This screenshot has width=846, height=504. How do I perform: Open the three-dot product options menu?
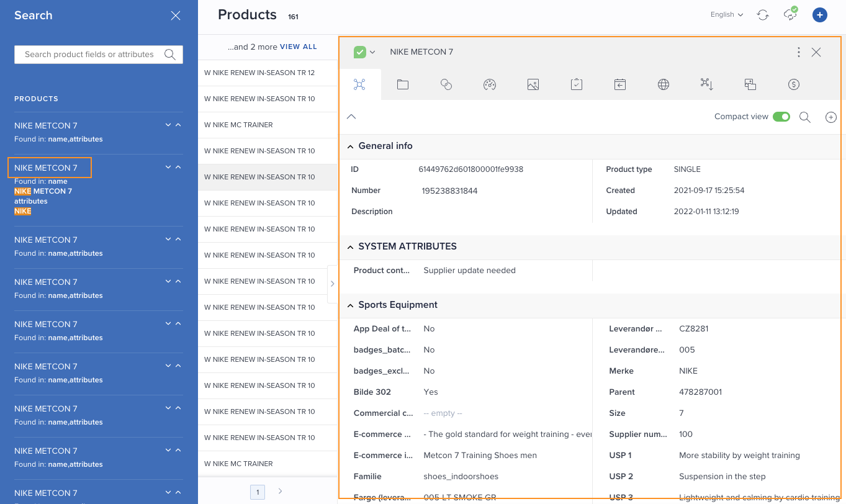point(799,52)
